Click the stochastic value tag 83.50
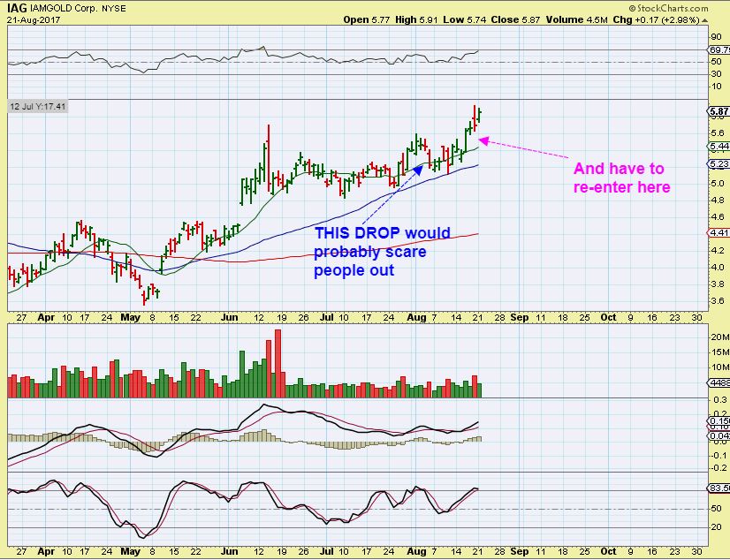The image size is (730, 560). [x=719, y=488]
